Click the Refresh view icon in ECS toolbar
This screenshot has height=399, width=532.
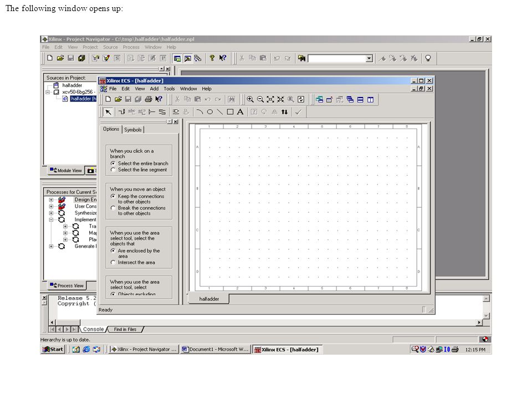(301, 99)
